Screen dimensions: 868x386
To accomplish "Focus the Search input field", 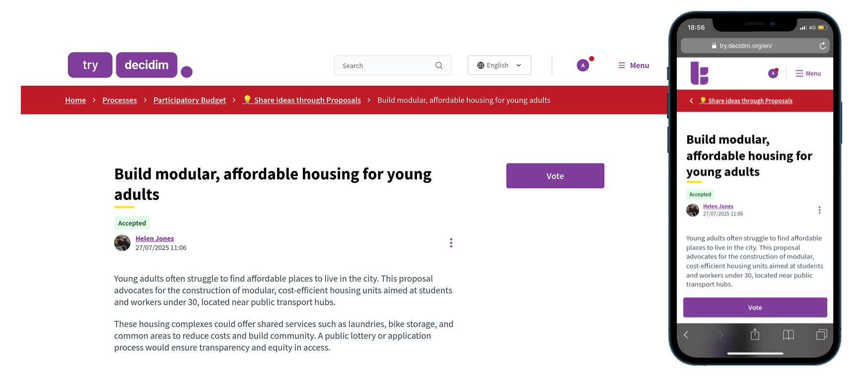I will 392,65.
